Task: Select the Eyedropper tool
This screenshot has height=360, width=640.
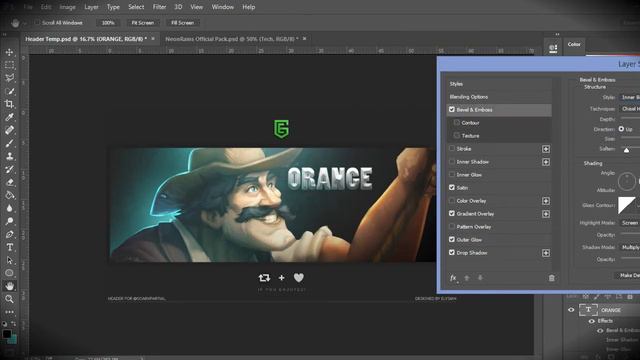Action: point(9,117)
